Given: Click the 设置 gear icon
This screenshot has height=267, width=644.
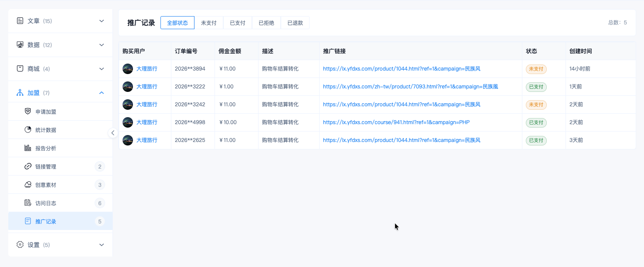Looking at the screenshot, I should pos(20,245).
